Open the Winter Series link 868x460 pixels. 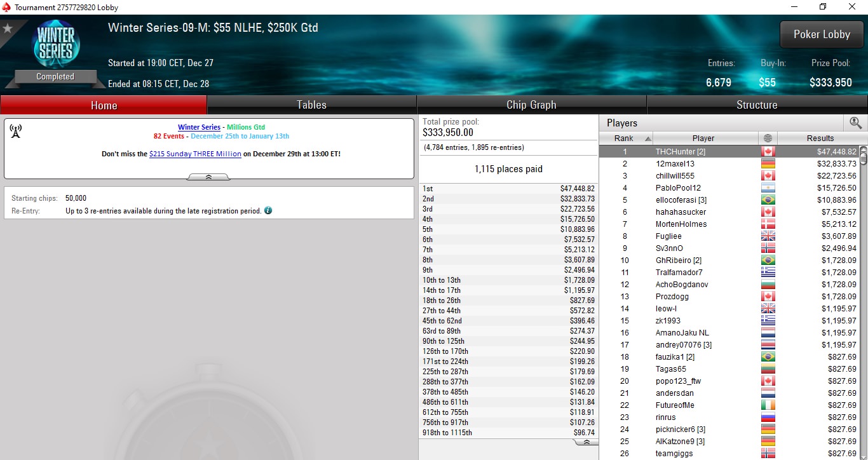coord(199,127)
